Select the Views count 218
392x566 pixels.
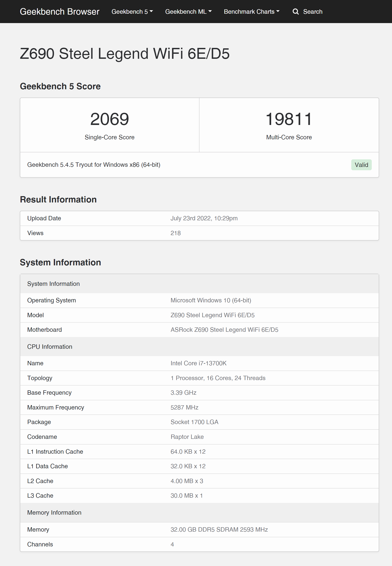point(176,233)
